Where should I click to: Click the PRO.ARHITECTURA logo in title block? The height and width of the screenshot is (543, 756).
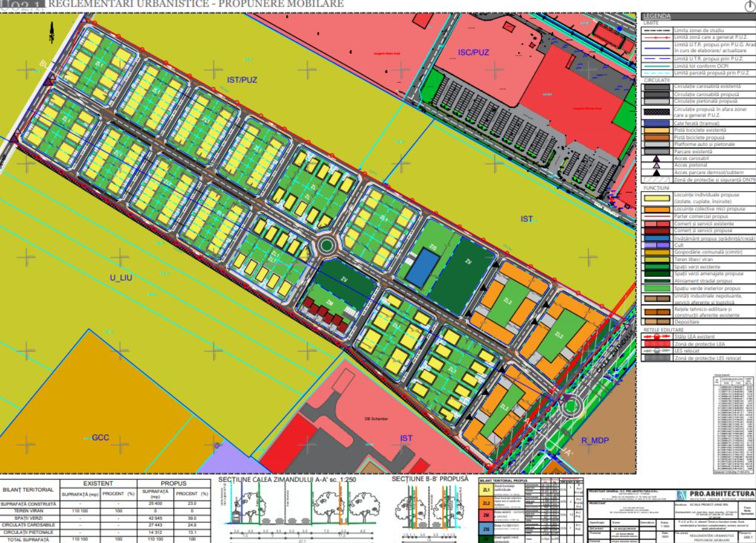715,494
